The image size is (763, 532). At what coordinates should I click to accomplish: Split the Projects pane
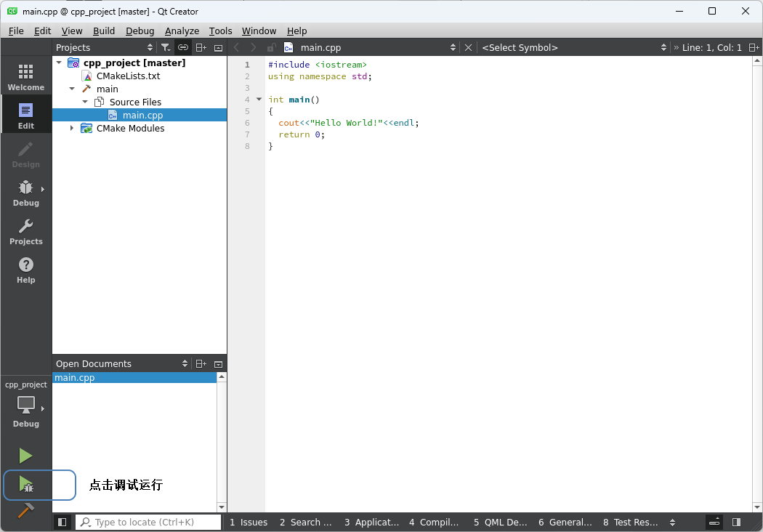201,47
